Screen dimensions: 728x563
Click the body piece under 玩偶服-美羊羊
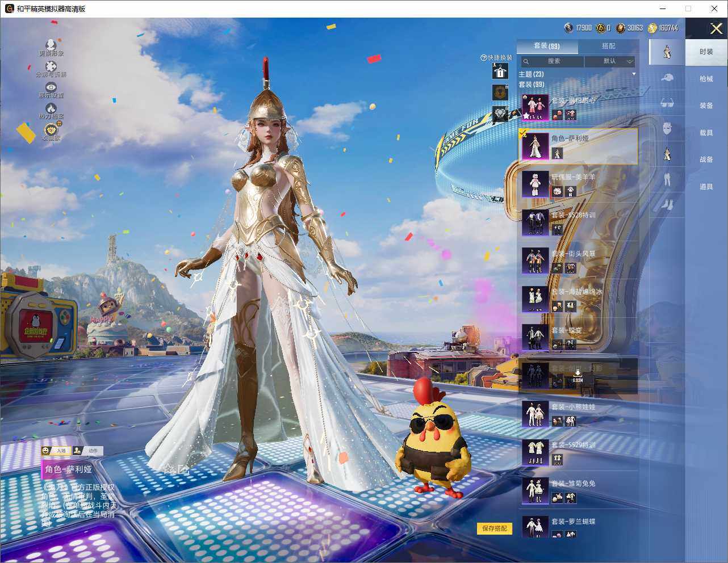tap(570, 192)
